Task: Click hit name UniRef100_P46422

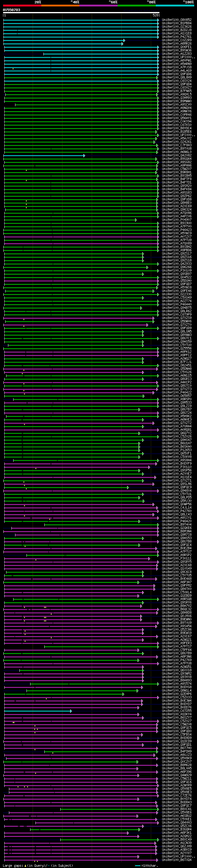Action: click(177, 393)
